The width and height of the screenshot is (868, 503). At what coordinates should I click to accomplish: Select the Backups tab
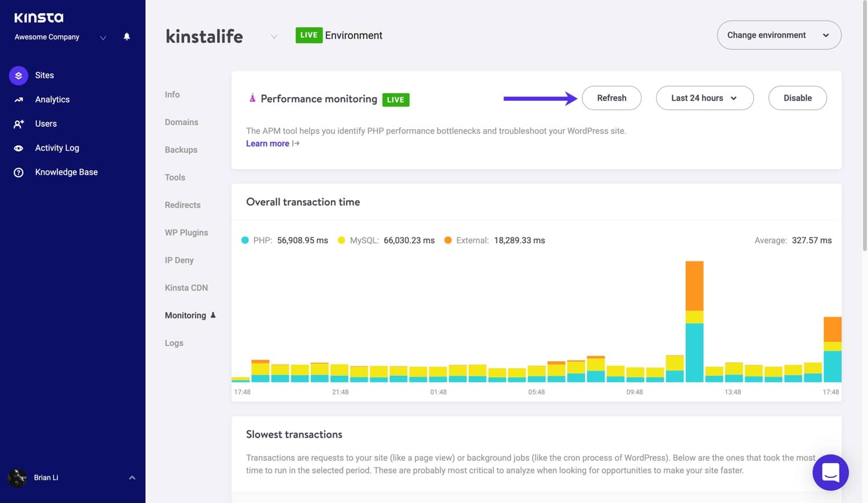coord(181,150)
